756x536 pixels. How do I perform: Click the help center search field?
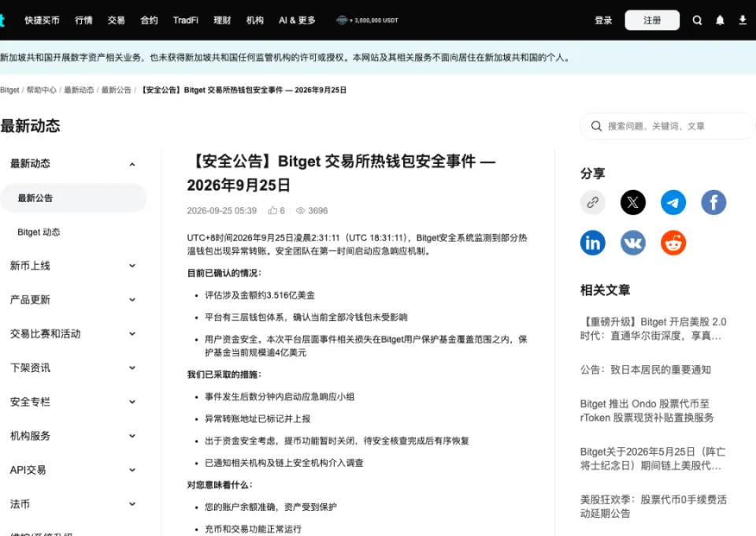667,126
